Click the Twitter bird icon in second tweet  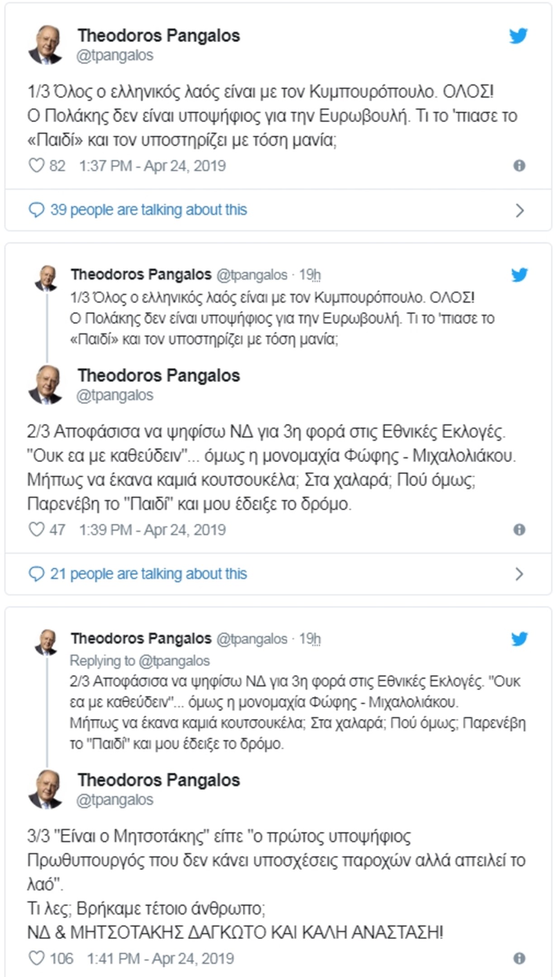click(519, 275)
